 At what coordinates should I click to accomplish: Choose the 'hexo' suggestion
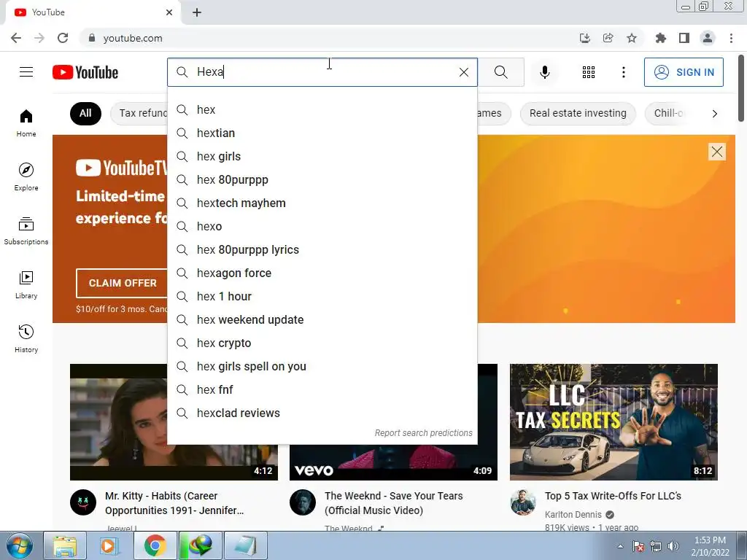[322, 226]
